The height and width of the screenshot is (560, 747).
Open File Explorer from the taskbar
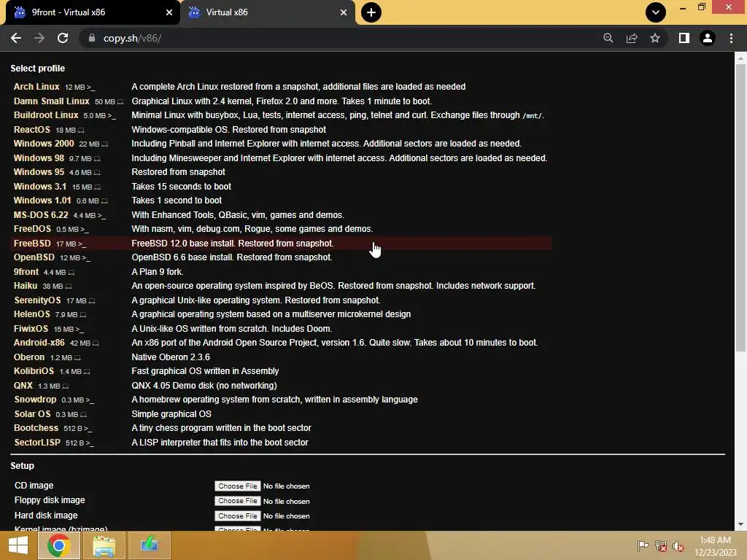[104, 545]
